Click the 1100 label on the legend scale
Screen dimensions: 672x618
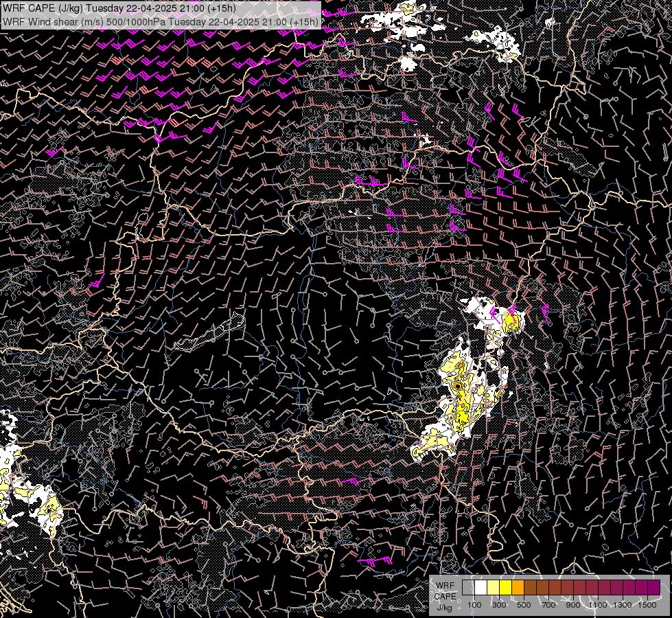(x=598, y=605)
